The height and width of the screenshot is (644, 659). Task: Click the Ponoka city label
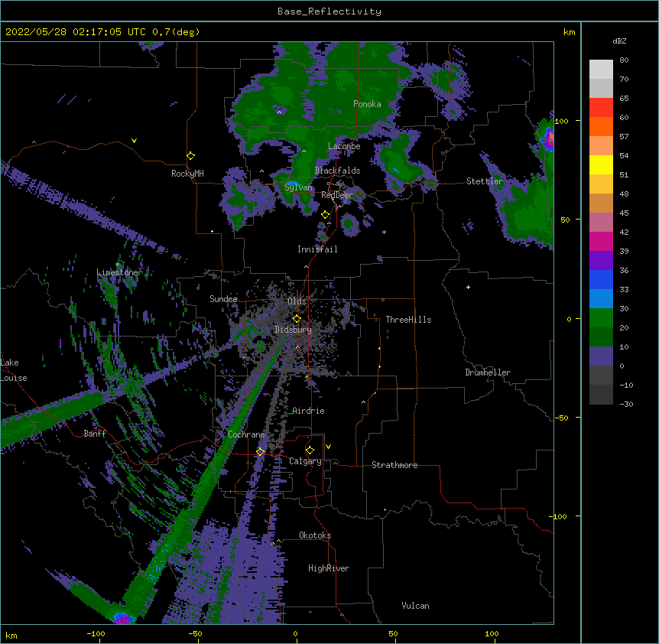(367, 104)
